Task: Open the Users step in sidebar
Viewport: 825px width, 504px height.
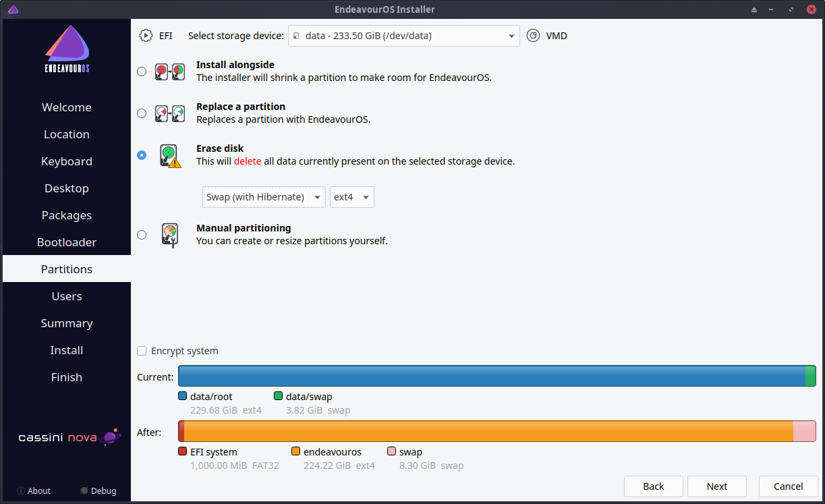Action: click(67, 296)
